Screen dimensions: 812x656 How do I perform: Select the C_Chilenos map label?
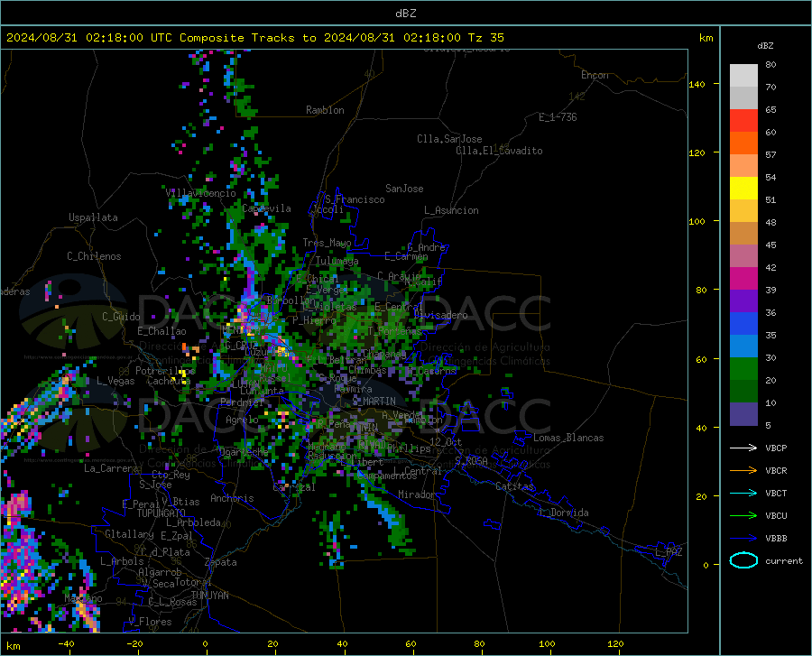(x=94, y=256)
